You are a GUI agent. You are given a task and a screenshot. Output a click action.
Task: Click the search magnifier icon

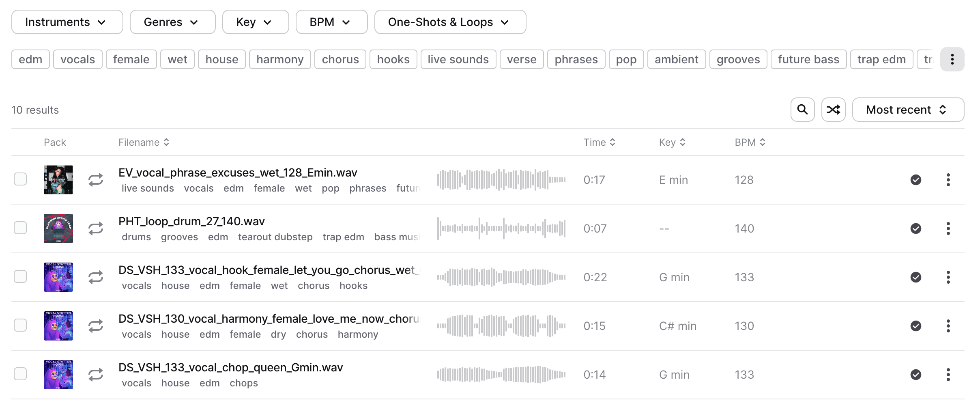click(x=802, y=110)
